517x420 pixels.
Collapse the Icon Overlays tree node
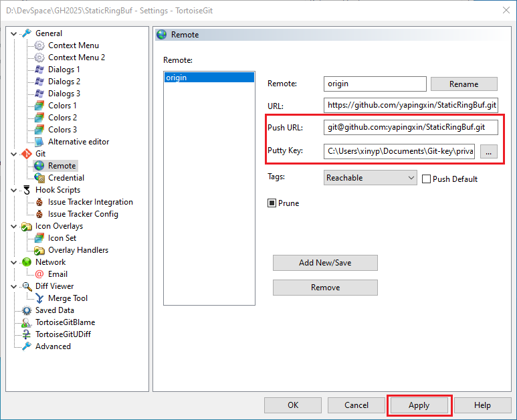(x=14, y=226)
